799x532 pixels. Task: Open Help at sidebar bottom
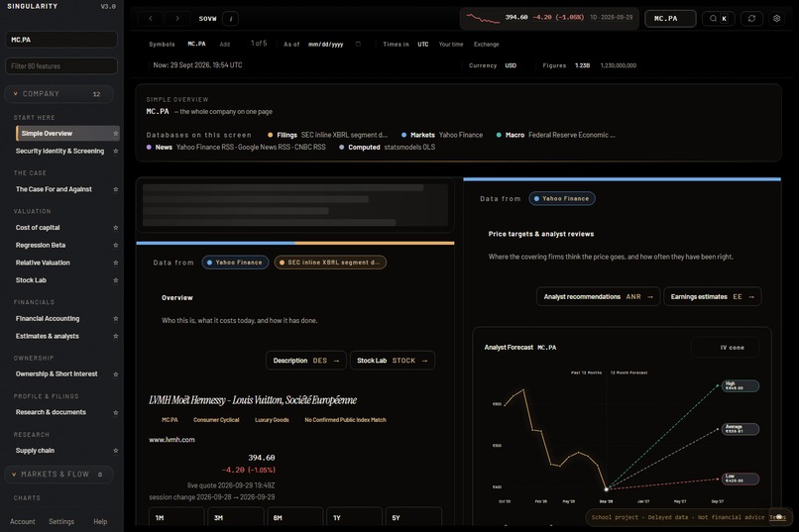(x=100, y=522)
